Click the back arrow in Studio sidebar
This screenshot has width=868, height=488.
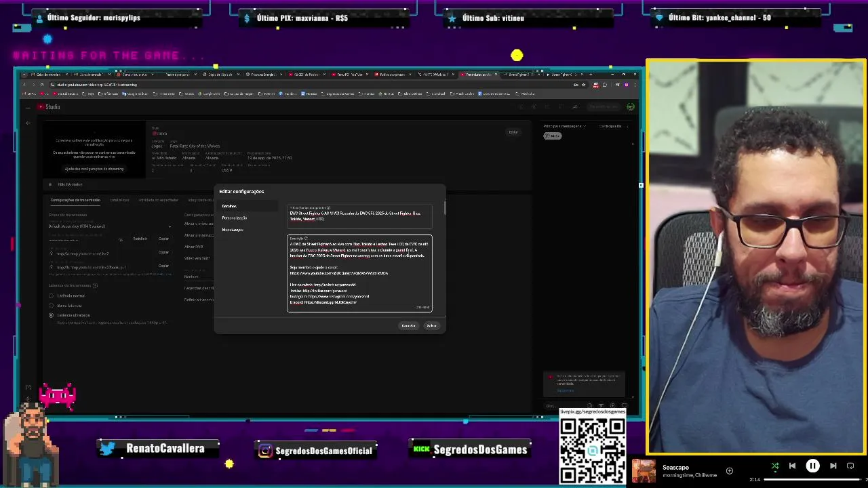tap(28, 123)
